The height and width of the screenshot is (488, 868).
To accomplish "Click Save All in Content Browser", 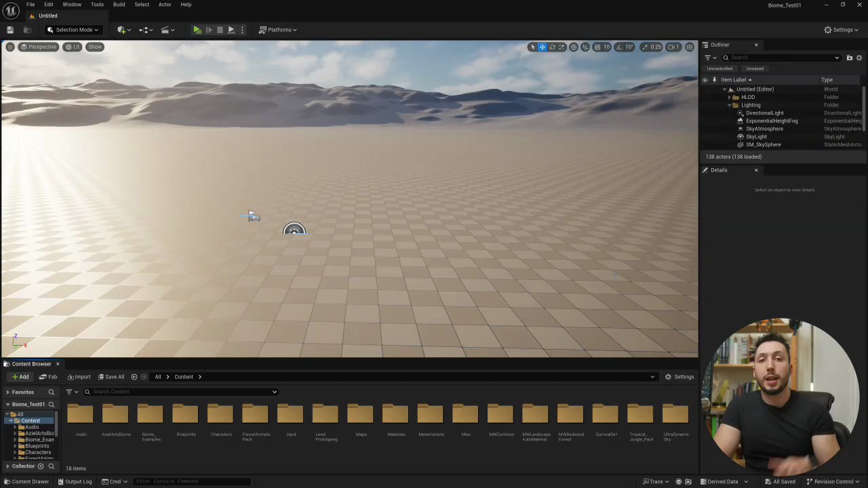I will [x=111, y=377].
